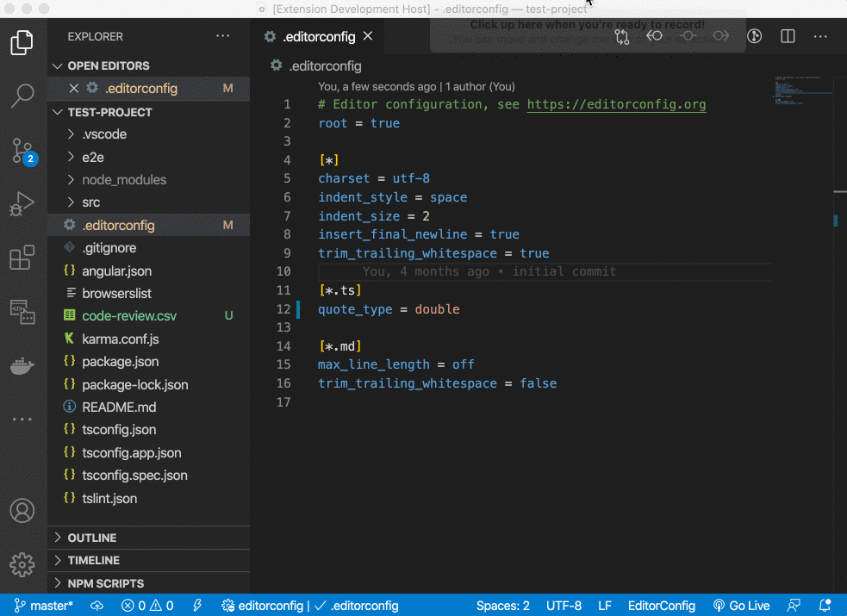Open .gitignore file
The image size is (847, 616).
tap(148, 248)
